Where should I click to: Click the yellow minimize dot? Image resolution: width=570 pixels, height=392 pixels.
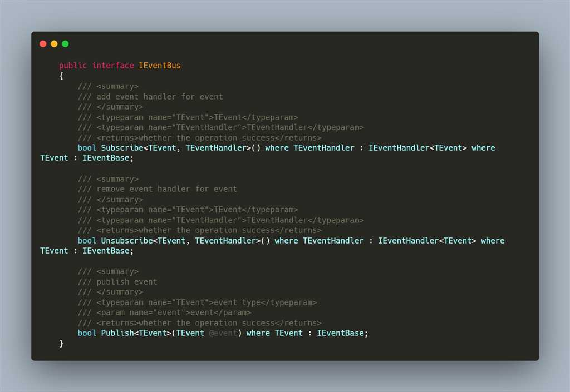point(54,44)
